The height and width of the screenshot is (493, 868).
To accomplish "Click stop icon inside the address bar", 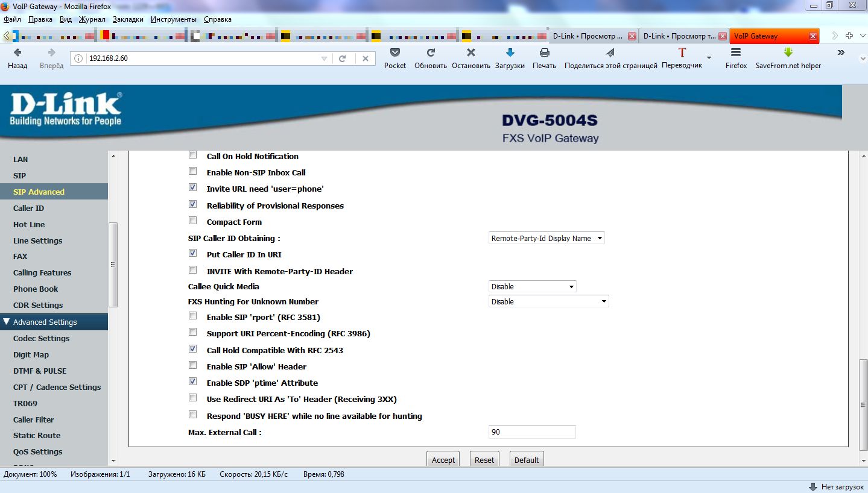I will click(x=365, y=58).
